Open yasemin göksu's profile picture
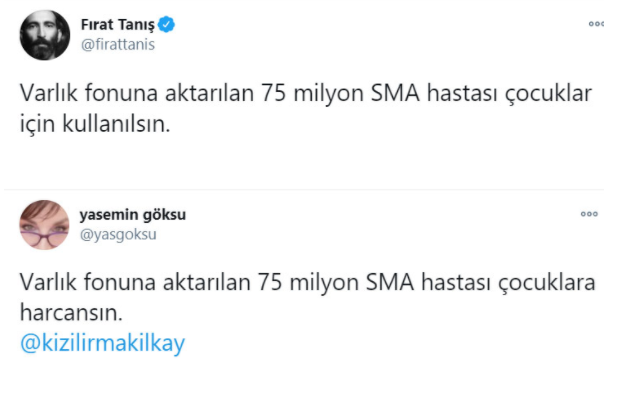The width and height of the screenshot is (623, 402). tap(45, 225)
